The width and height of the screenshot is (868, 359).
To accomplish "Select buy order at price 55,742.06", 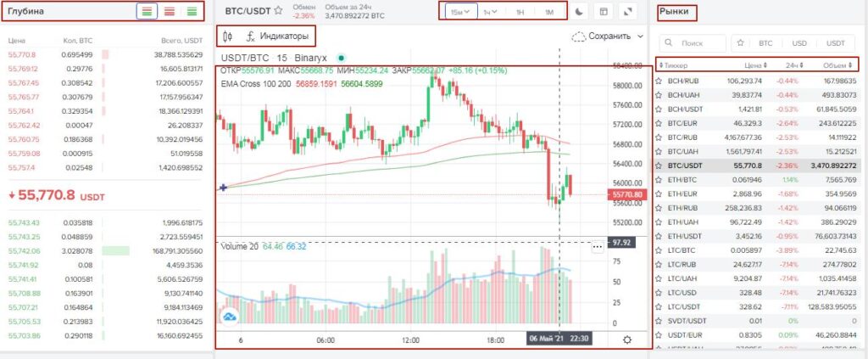I will coord(105,250).
